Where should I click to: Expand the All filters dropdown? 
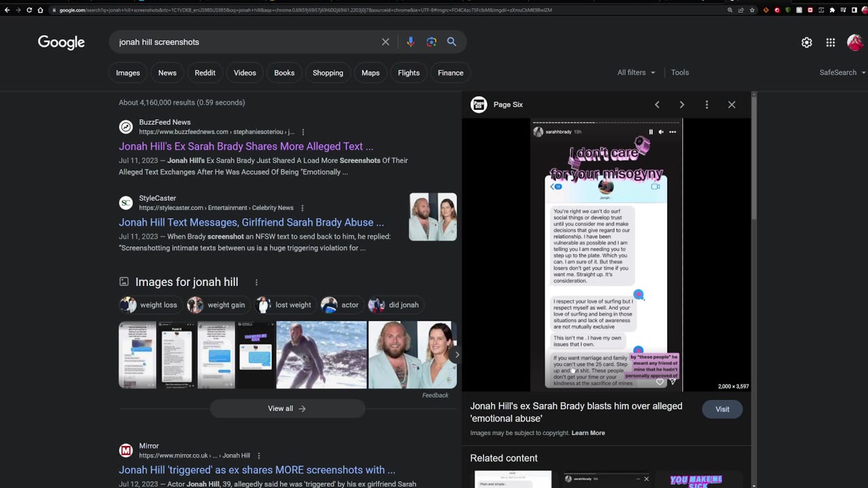636,73
